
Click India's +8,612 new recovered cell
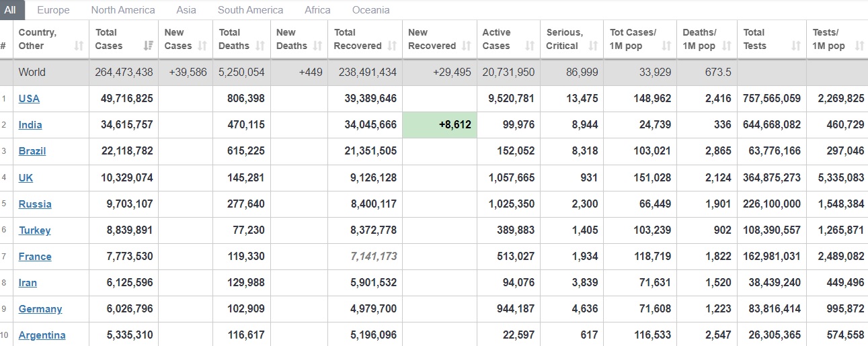(x=440, y=125)
